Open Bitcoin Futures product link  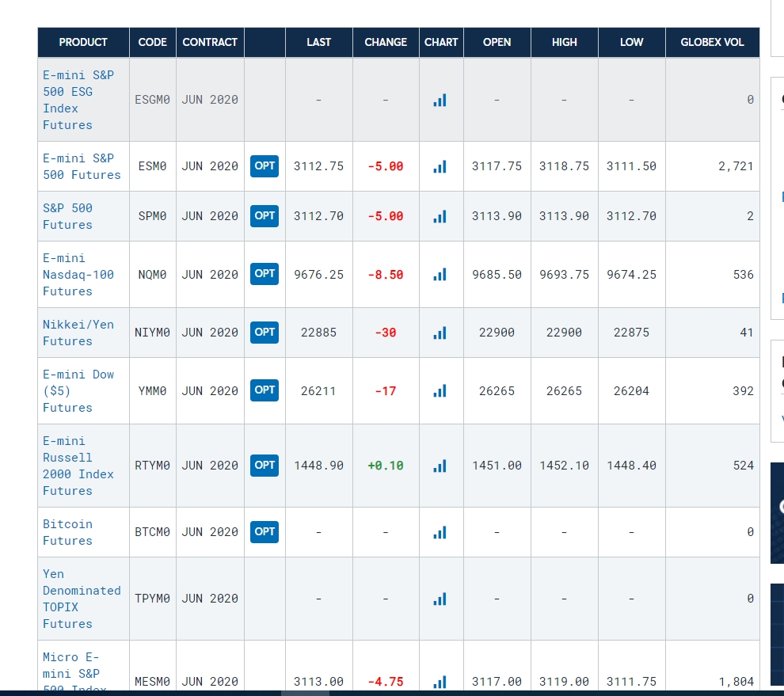(x=67, y=533)
